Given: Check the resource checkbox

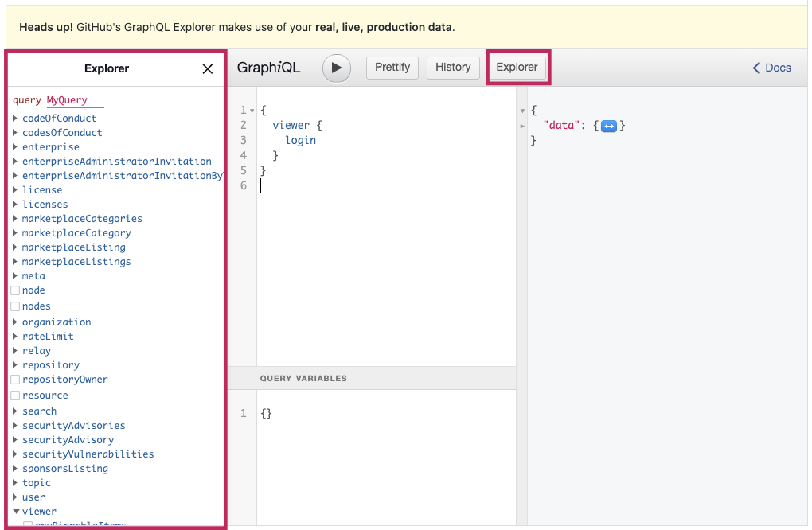Looking at the screenshot, I should [x=14, y=395].
